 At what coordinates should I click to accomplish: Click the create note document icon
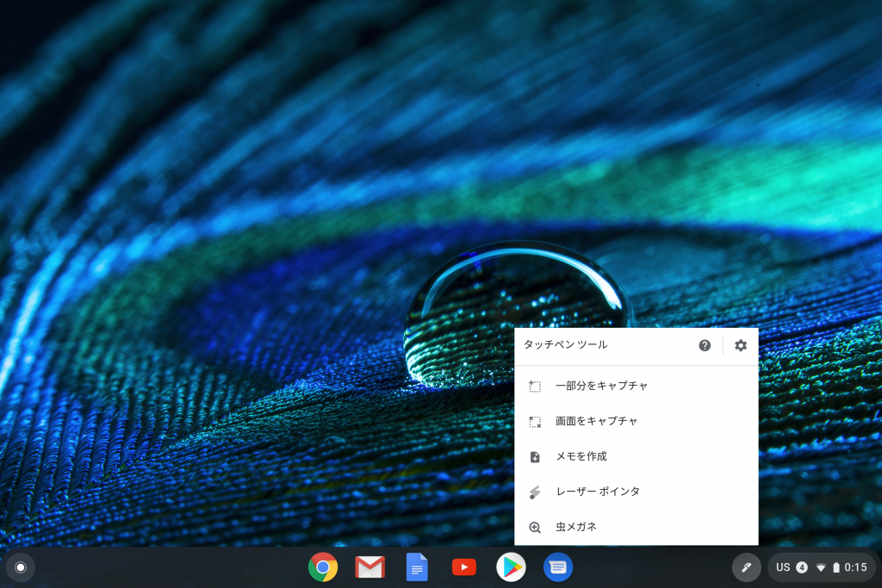(535, 457)
